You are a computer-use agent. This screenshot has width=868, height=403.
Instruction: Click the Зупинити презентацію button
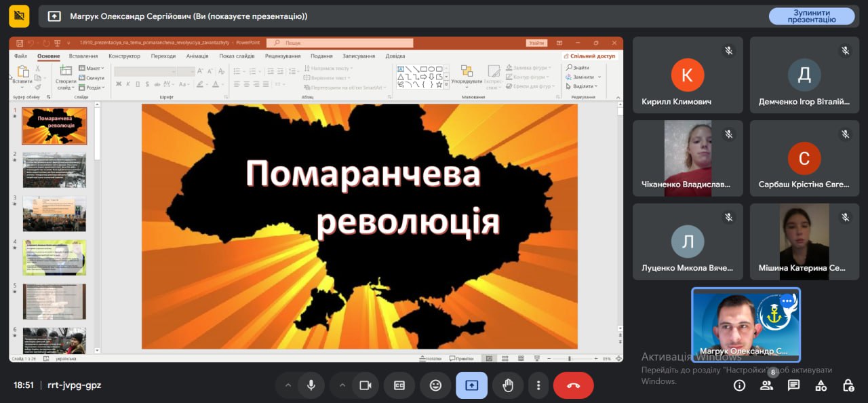[811, 16]
